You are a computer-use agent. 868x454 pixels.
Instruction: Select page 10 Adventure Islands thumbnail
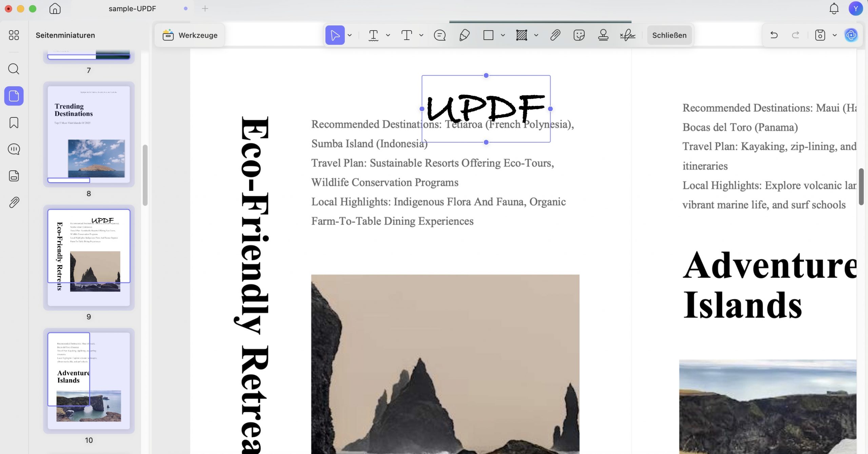(89, 381)
